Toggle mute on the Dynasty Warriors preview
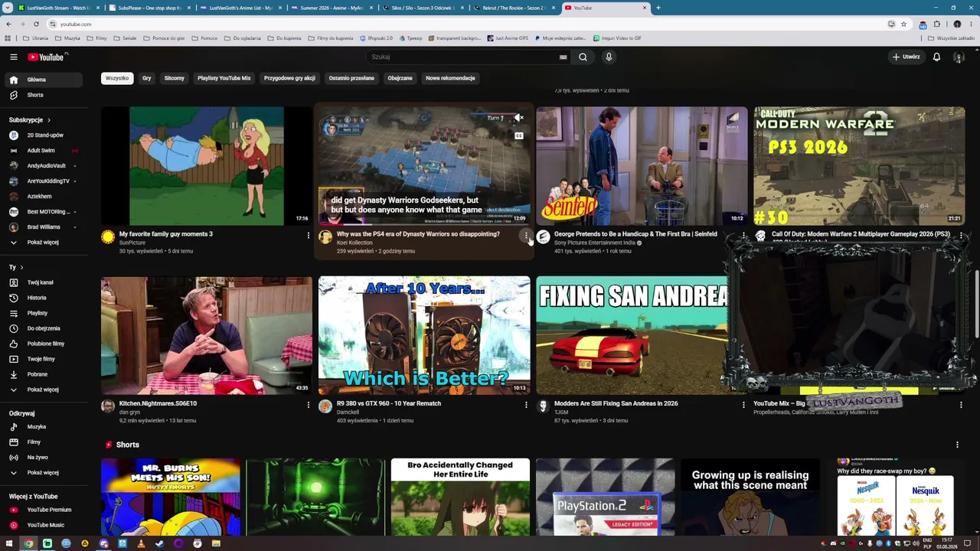 [x=519, y=118]
